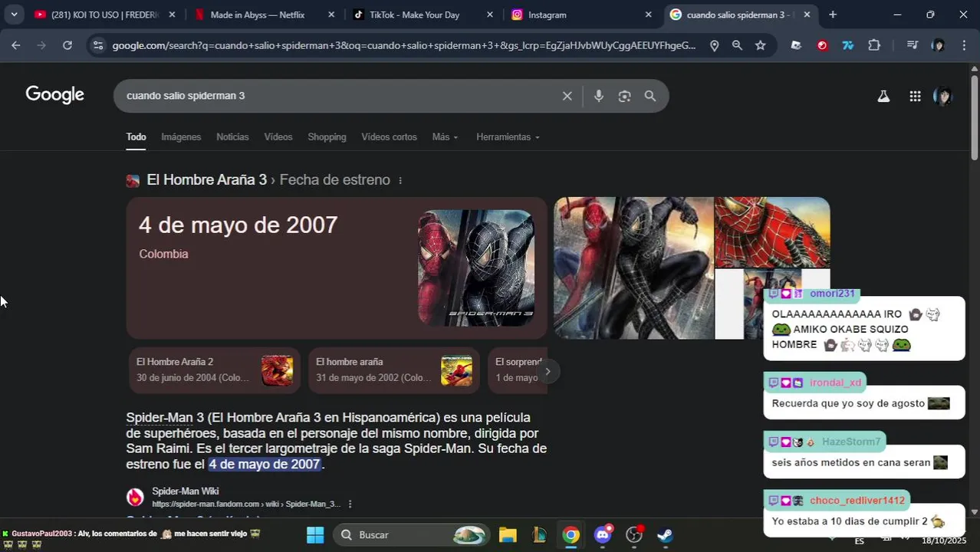The image size is (980, 552).
Task: Open the Chrome profile avatar in toolbar
Action: (x=938, y=45)
